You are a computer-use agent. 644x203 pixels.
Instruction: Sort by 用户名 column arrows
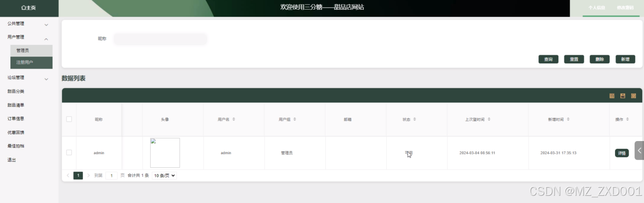(x=234, y=119)
